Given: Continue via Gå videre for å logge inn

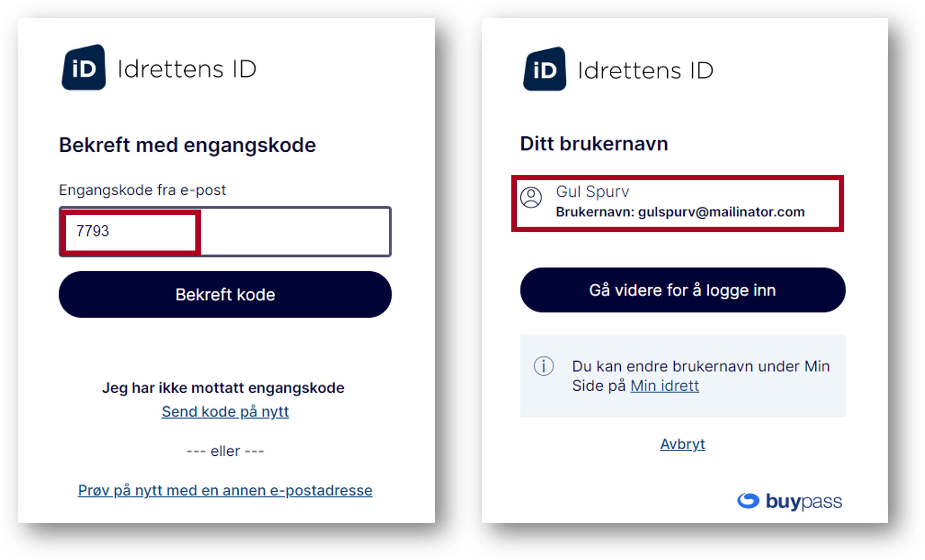Looking at the screenshot, I should (x=683, y=290).
